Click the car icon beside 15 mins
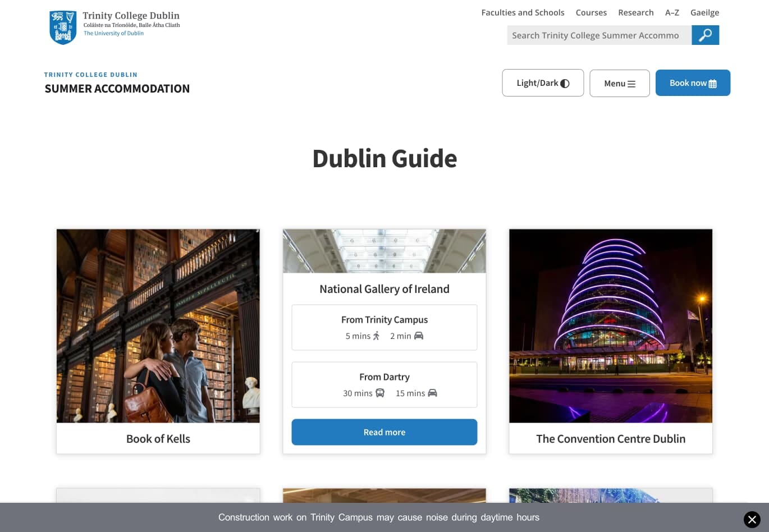The image size is (769, 532). pos(432,393)
